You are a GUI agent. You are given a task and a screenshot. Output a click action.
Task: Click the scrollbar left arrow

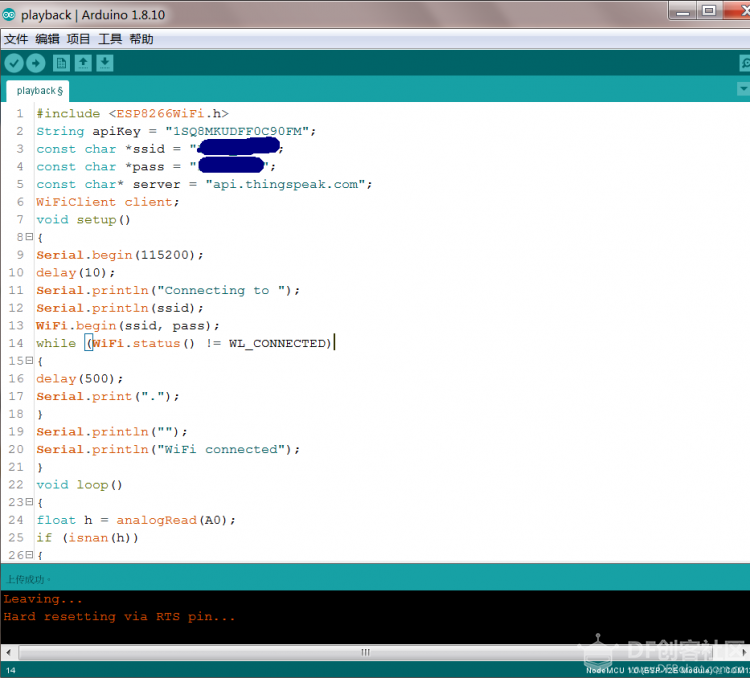[x=8, y=652]
